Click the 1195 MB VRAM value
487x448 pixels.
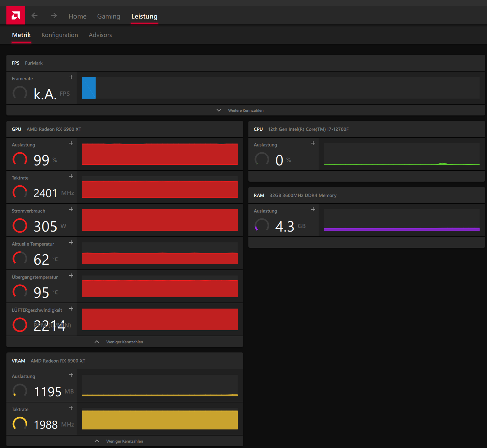(48, 392)
